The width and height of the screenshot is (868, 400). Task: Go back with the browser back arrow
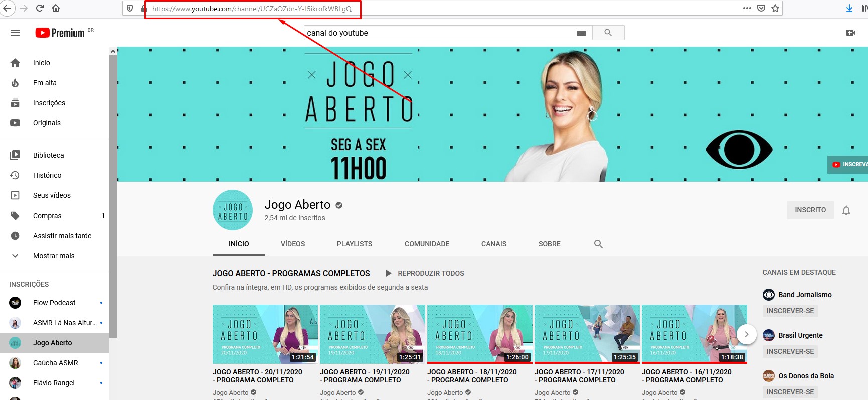pos(7,8)
